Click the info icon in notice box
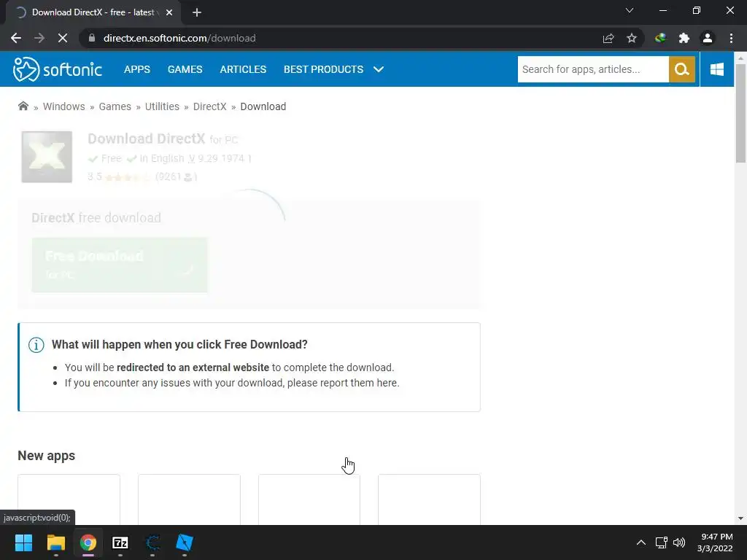The image size is (747, 560). tap(36, 345)
